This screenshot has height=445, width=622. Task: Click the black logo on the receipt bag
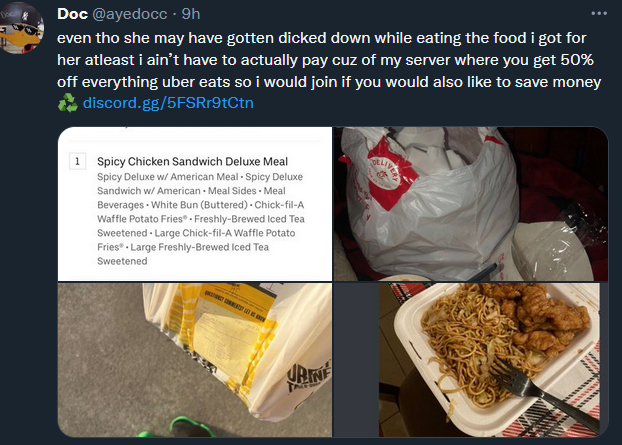click(x=303, y=376)
